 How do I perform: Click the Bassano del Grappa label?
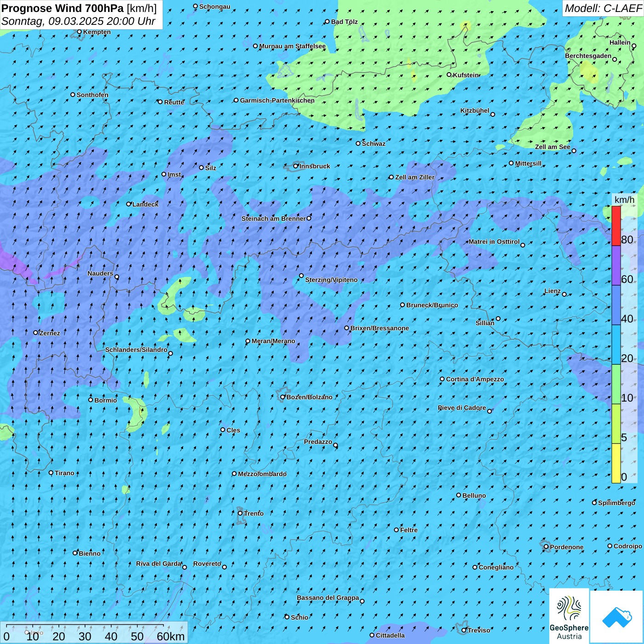328,598
